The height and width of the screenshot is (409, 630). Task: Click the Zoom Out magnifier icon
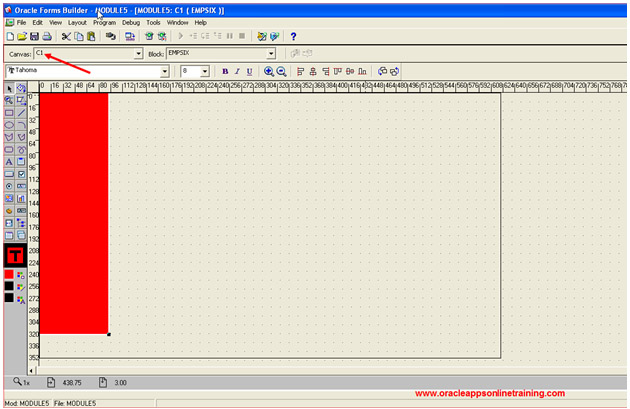281,72
